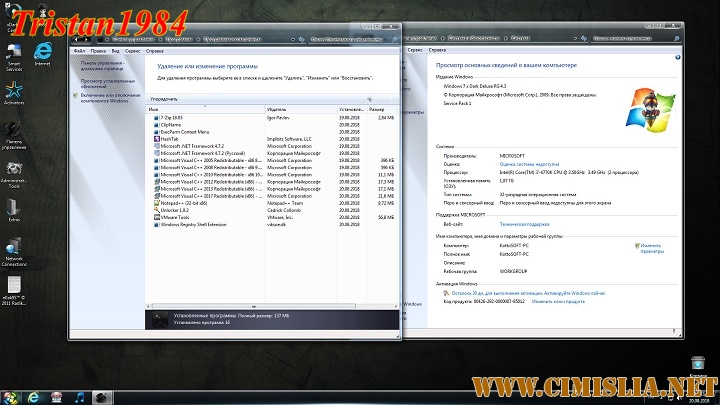
Task: Open the view options dropdown in list toolbar
Action: click(371, 99)
